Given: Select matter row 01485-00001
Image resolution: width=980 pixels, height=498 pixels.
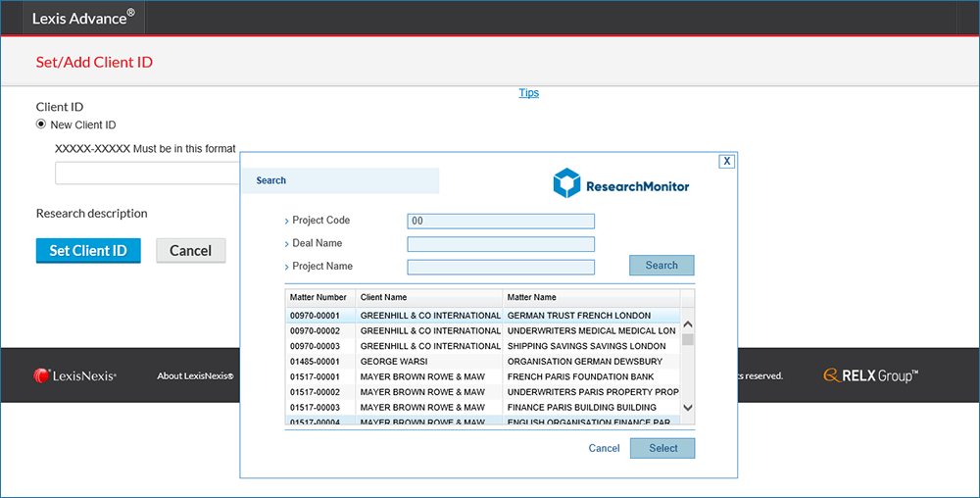Looking at the screenshot, I should coord(482,361).
